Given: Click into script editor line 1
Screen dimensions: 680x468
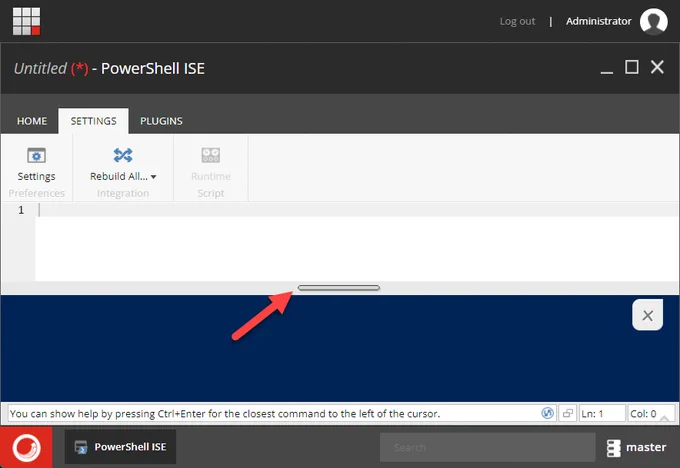Looking at the screenshot, I should coord(356,210).
